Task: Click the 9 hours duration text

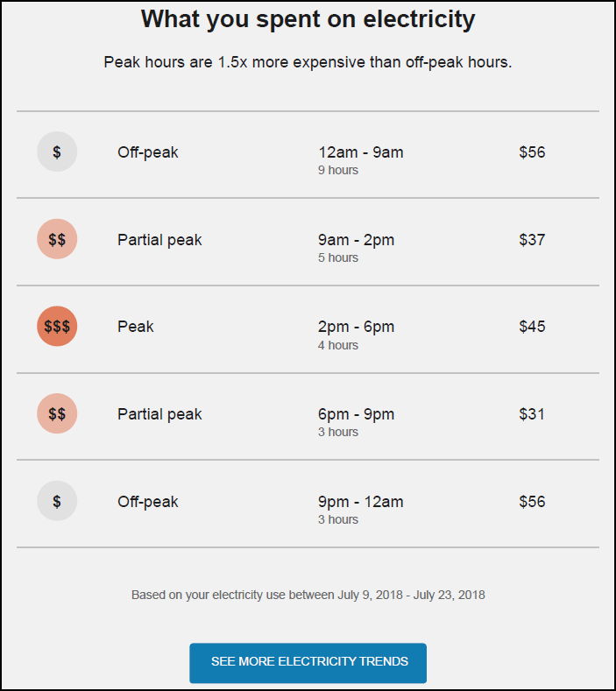Action: pyautogui.click(x=337, y=170)
